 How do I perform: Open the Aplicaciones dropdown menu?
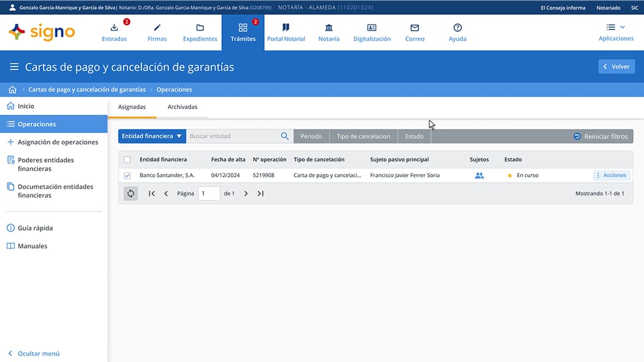point(616,32)
